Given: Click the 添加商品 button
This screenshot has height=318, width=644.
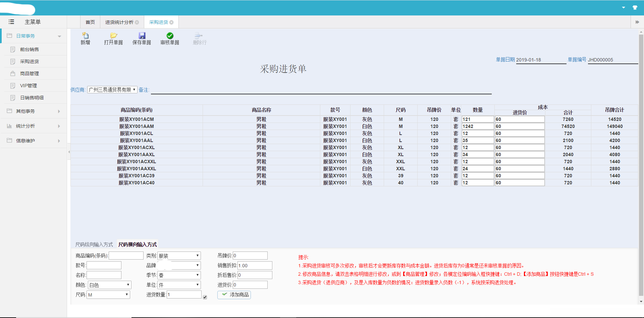Looking at the screenshot, I should [x=234, y=295].
